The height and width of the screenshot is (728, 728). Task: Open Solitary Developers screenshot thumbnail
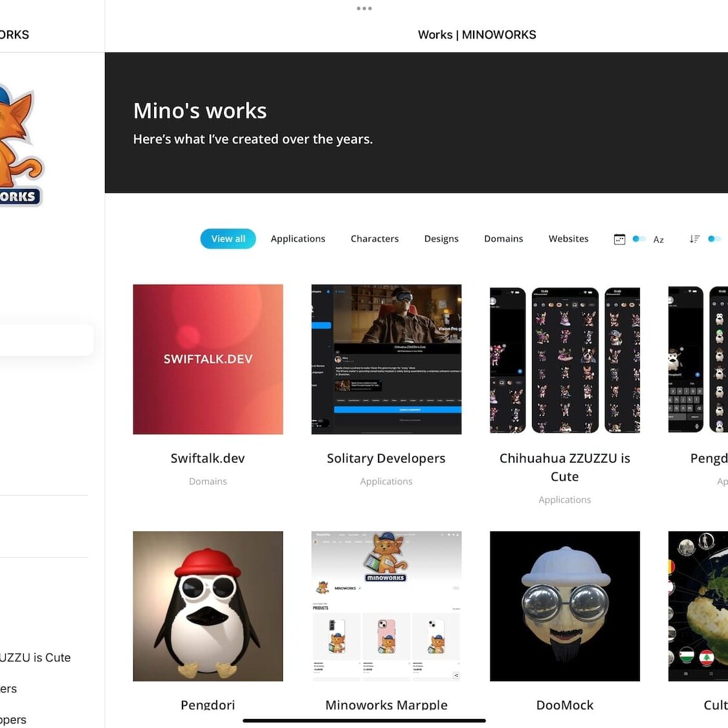point(386,359)
